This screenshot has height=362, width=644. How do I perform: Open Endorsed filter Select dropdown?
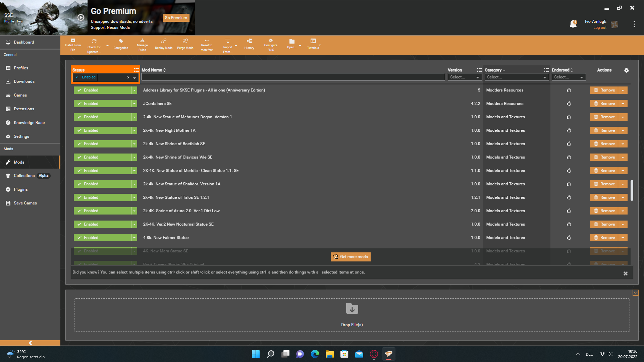coord(569,77)
